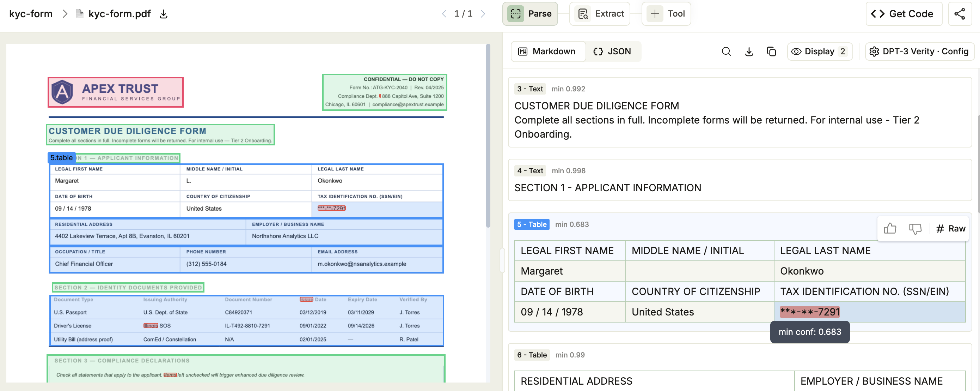Click 'Section 3 — Compliance Declarations' heading
The image size is (980, 391).
122,361
